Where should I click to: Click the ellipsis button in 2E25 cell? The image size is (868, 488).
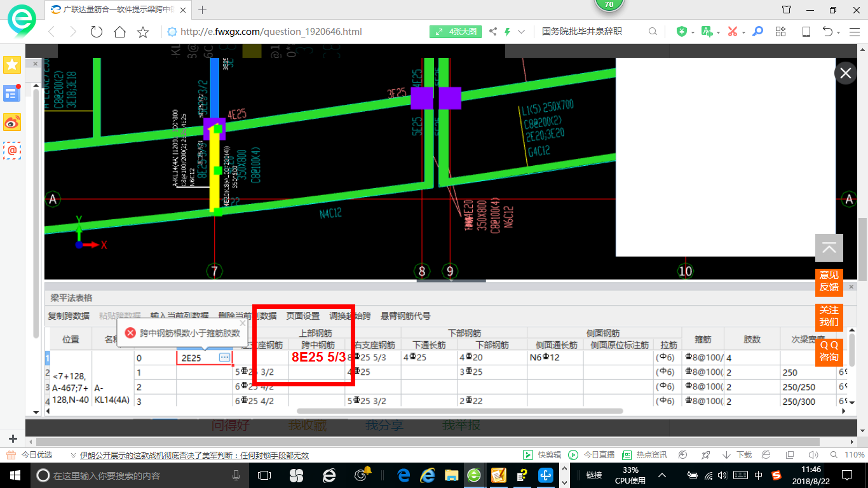(x=224, y=358)
